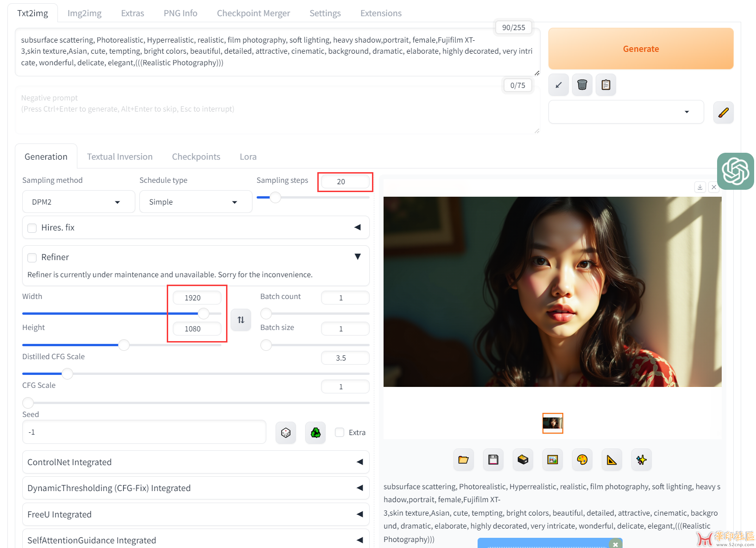This screenshot has height=548, width=756.
Task: Open the style editor pencil icon
Action: tap(723, 112)
